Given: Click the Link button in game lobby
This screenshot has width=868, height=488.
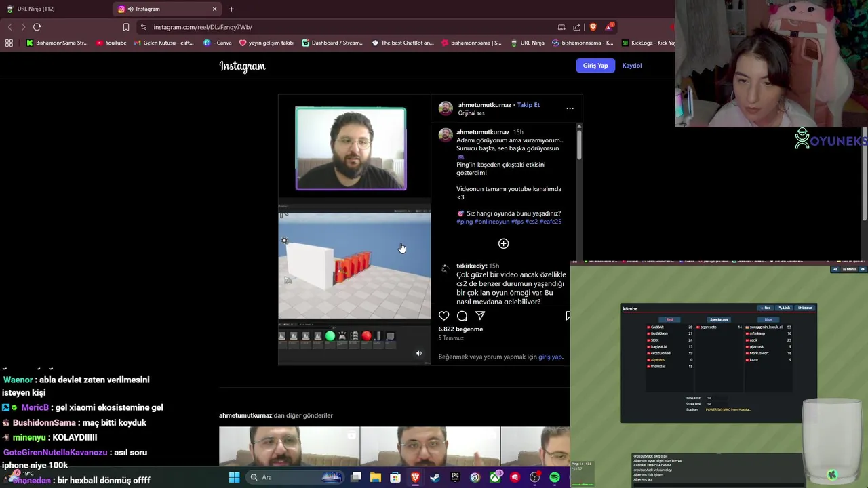Looking at the screenshot, I should tap(784, 308).
